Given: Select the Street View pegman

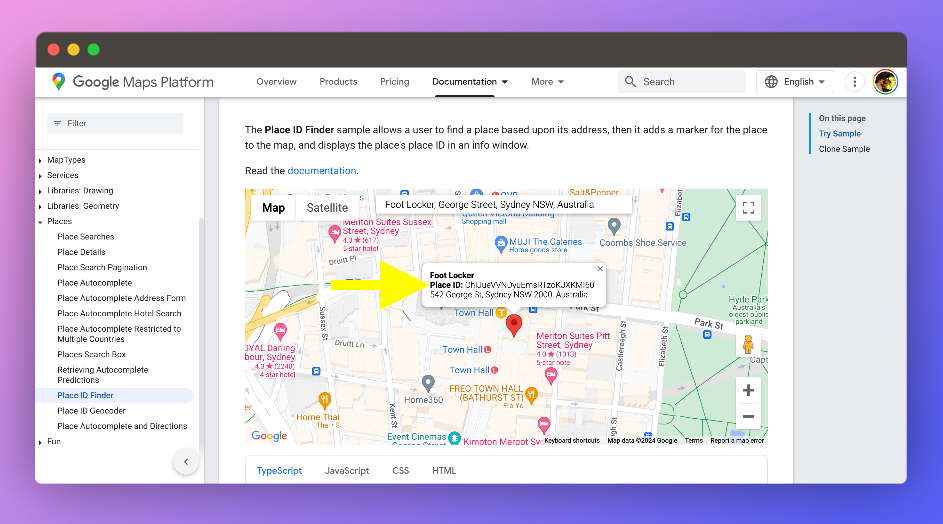Looking at the screenshot, I should (748, 345).
